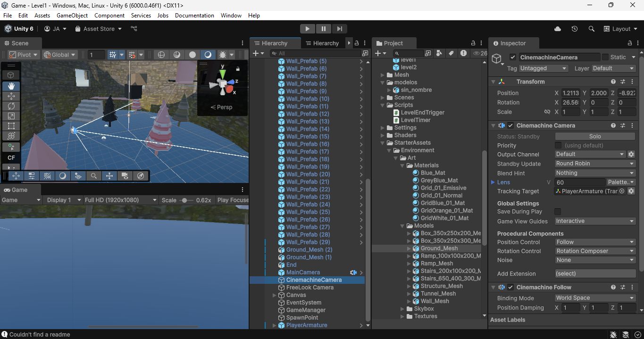The width and height of the screenshot is (644, 339).
Task: Click the camera overlay icon in Scene overlays bar
Action: point(125,176)
